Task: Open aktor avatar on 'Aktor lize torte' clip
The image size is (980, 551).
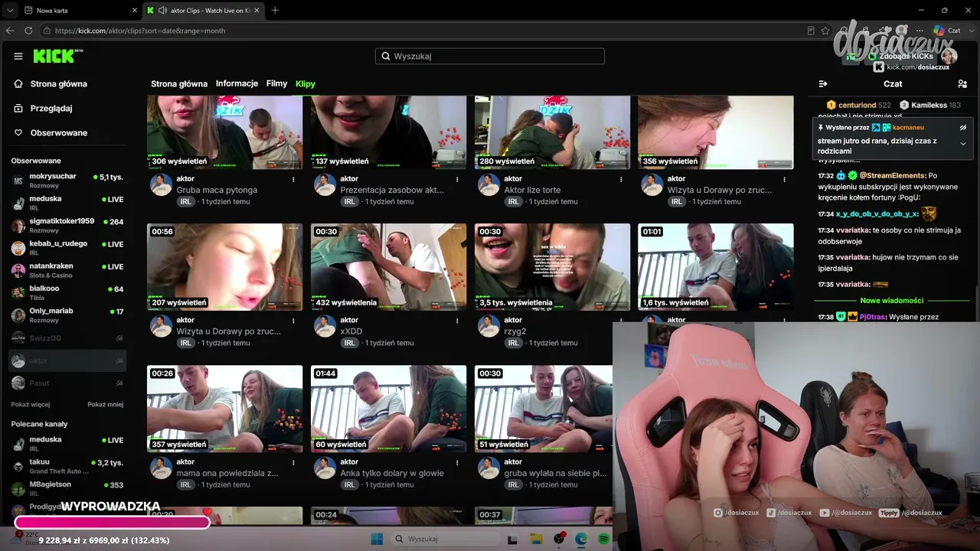Action: (488, 184)
